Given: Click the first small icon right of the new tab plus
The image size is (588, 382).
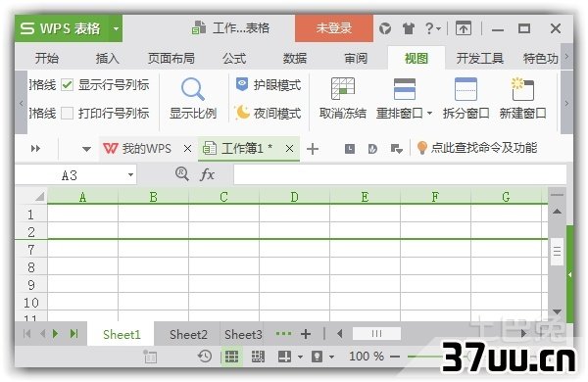Looking at the screenshot, I should click(350, 149).
